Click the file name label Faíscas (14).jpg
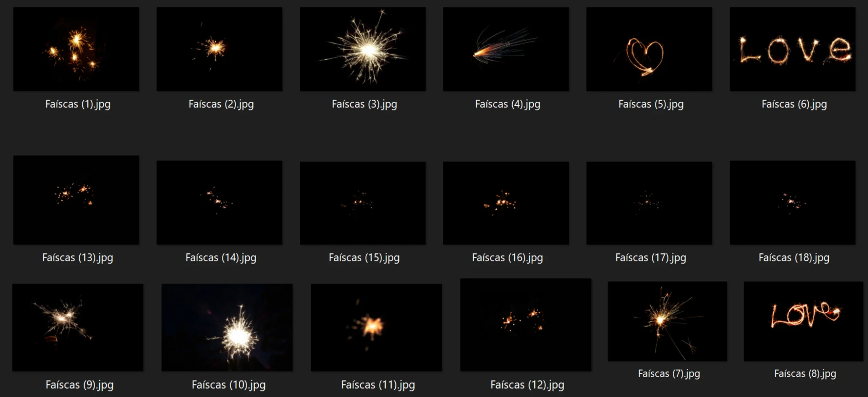 pyautogui.click(x=221, y=258)
